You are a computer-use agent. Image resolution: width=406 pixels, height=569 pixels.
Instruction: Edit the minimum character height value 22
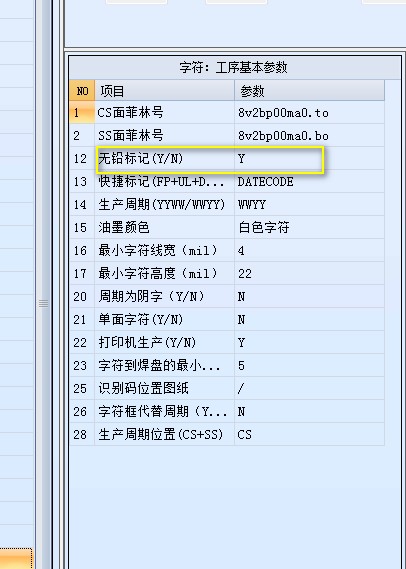tap(309, 274)
